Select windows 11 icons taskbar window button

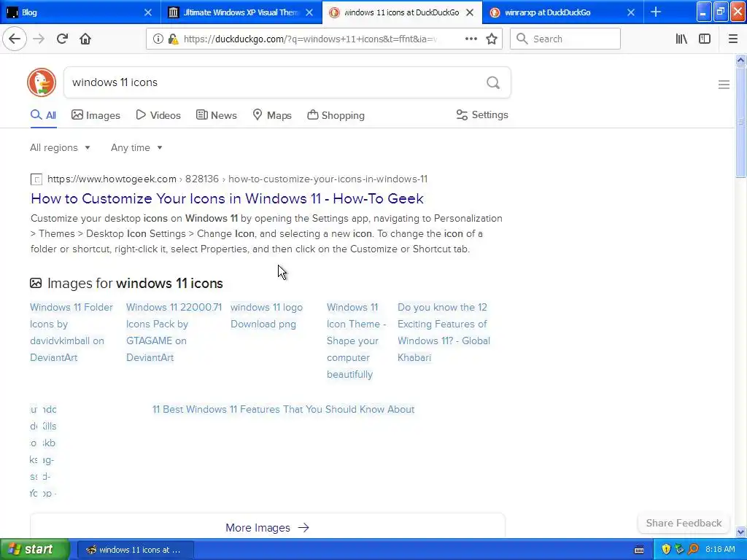(135, 550)
